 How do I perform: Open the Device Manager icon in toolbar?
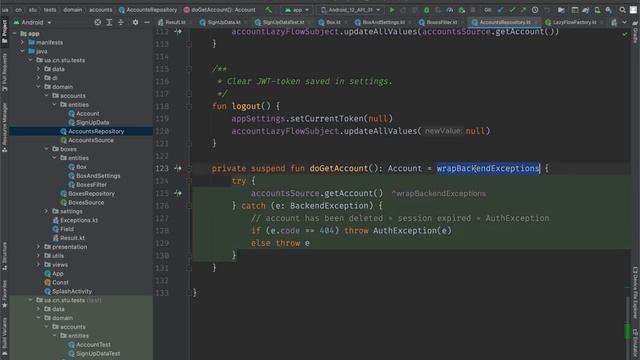click(597, 10)
